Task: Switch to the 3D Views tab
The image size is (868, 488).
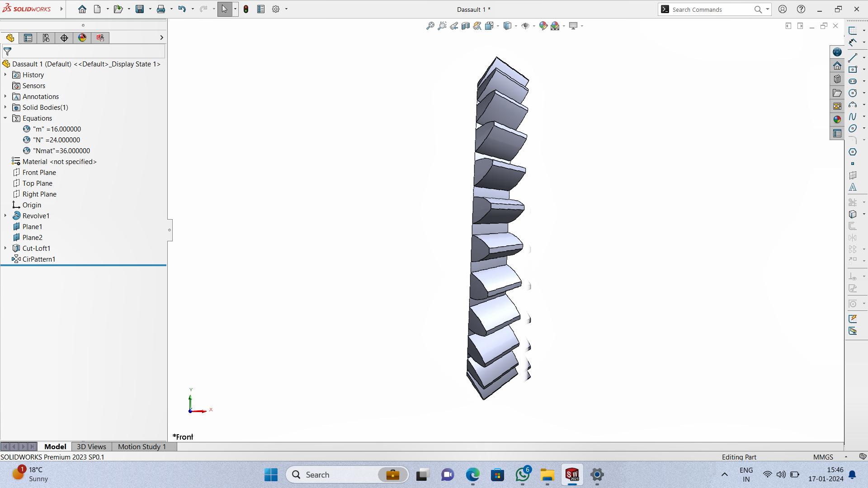Action: pyautogui.click(x=91, y=446)
